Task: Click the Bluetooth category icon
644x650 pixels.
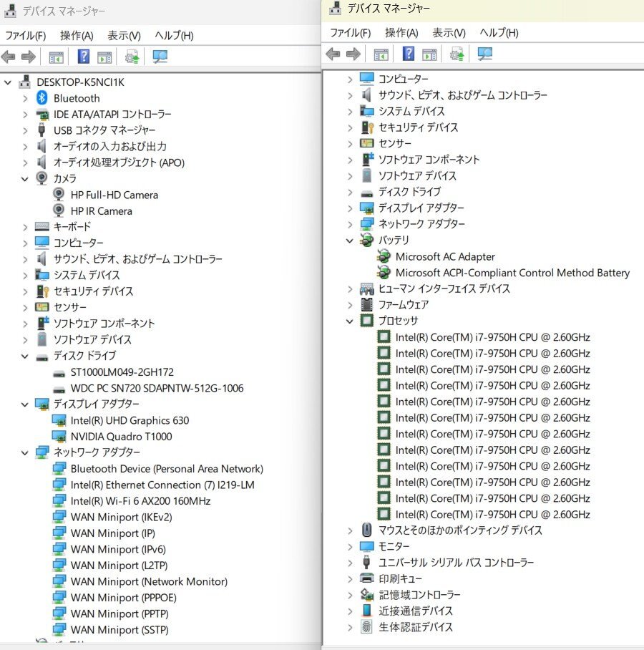Action: 42,98
